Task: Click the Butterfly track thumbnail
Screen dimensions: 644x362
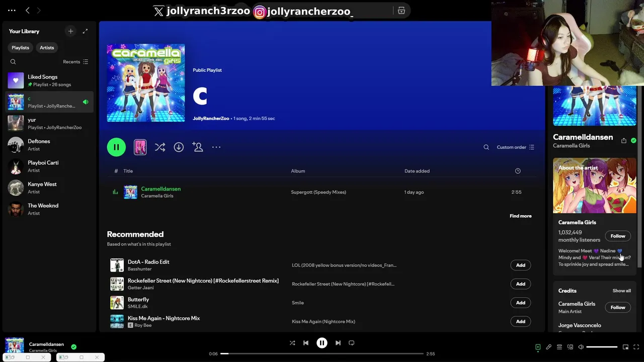Action: [x=117, y=303]
